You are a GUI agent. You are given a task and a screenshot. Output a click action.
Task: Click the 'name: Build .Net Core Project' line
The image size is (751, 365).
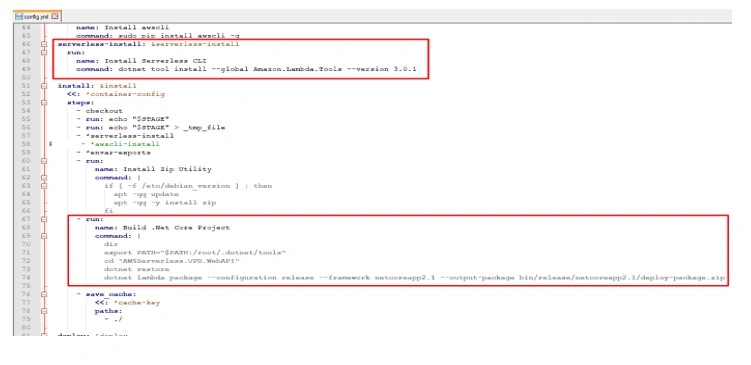[x=162, y=228]
